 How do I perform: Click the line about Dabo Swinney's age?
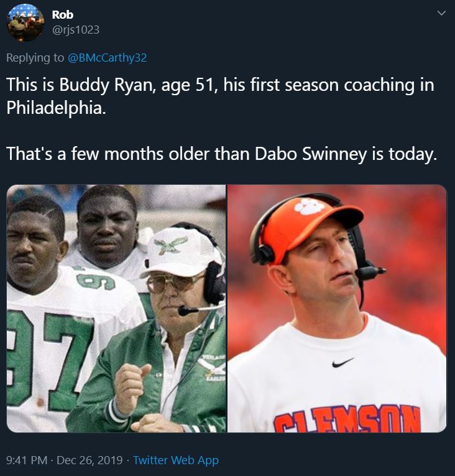[221, 154]
